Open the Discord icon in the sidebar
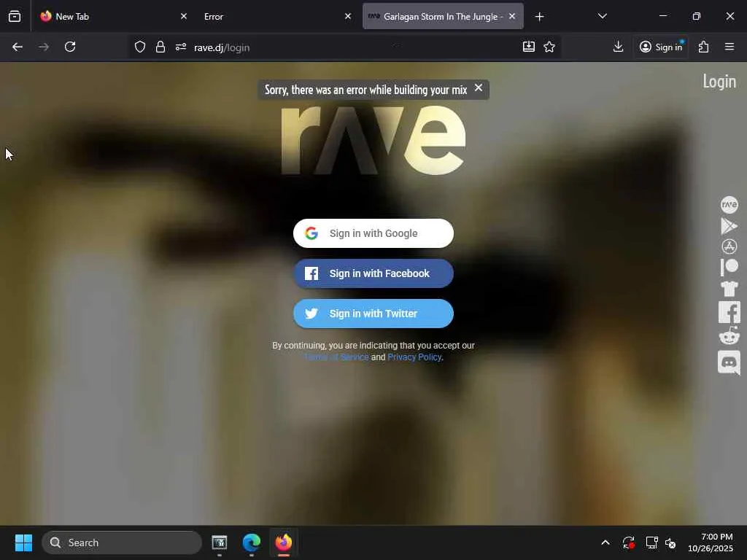 [x=729, y=363]
